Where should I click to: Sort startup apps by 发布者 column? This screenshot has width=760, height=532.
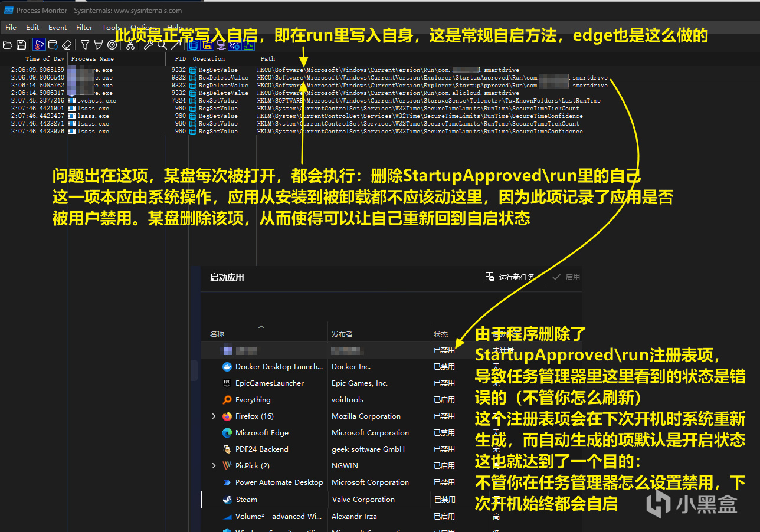tap(342, 334)
